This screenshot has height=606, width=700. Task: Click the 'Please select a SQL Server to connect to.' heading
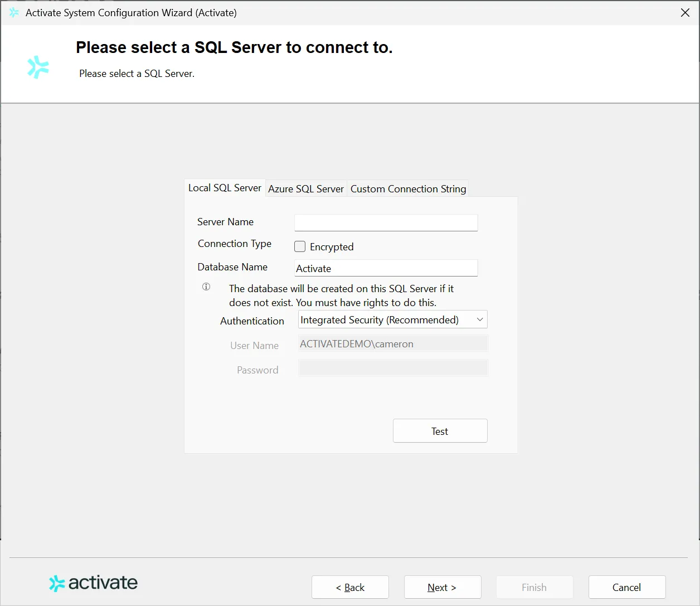pos(234,47)
